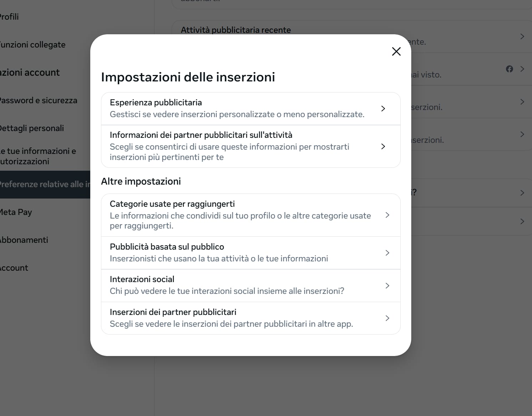Screen dimensions: 532x416
Task: Select Esperienza pubblicitaria option
Action: [x=251, y=109]
